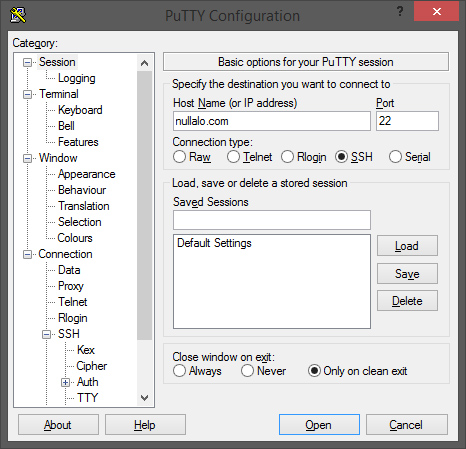Open the Bell category
This screenshot has width=466, height=449.
point(66,126)
